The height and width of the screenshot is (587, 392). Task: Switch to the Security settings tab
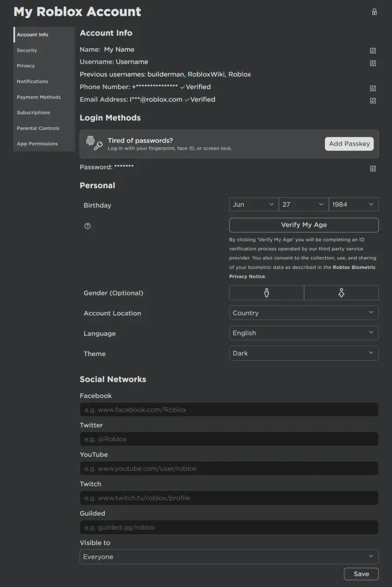click(x=27, y=50)
